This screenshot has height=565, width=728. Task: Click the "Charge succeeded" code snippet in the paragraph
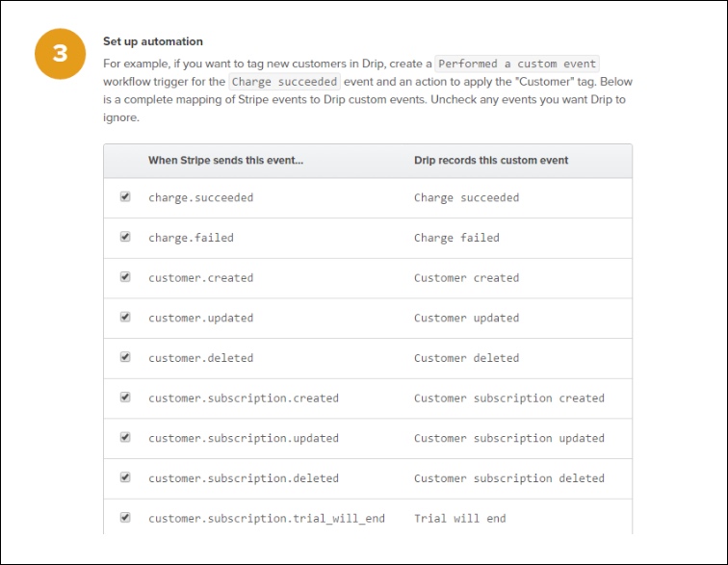point(284,82)
